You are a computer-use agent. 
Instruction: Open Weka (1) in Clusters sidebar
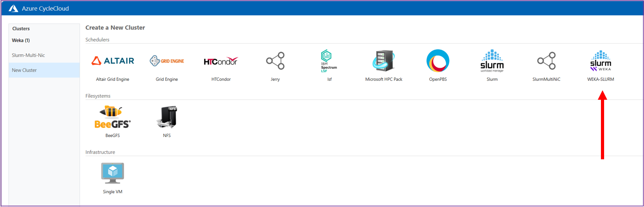coord(21,40)
